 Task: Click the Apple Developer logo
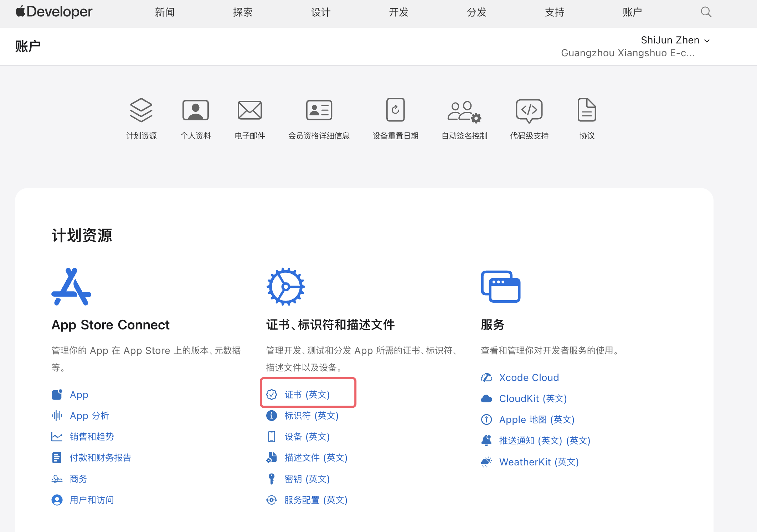click(x=54, y=12)
